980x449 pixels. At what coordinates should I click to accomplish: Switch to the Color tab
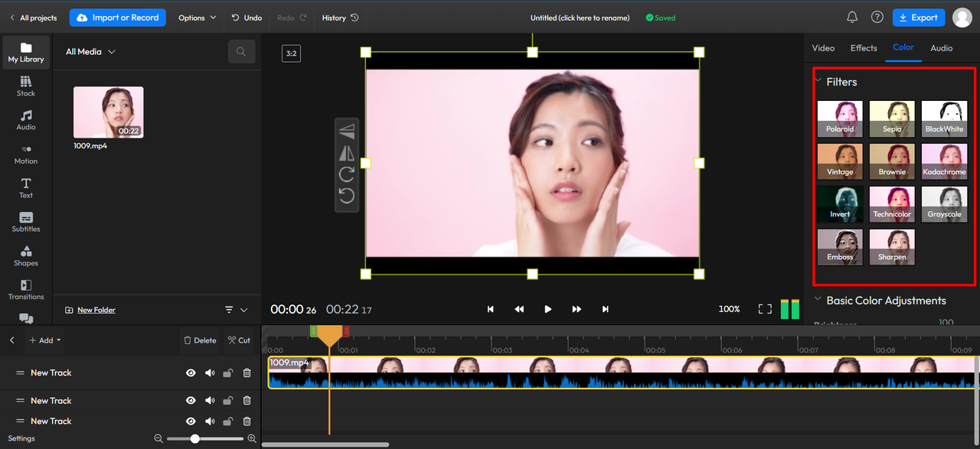[903, 47]
